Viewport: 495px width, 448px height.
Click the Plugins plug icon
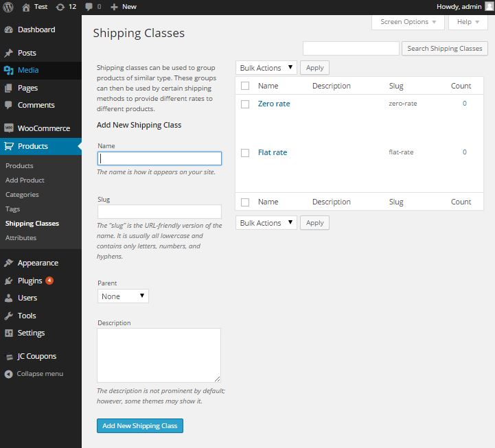[x=9, y=281]
